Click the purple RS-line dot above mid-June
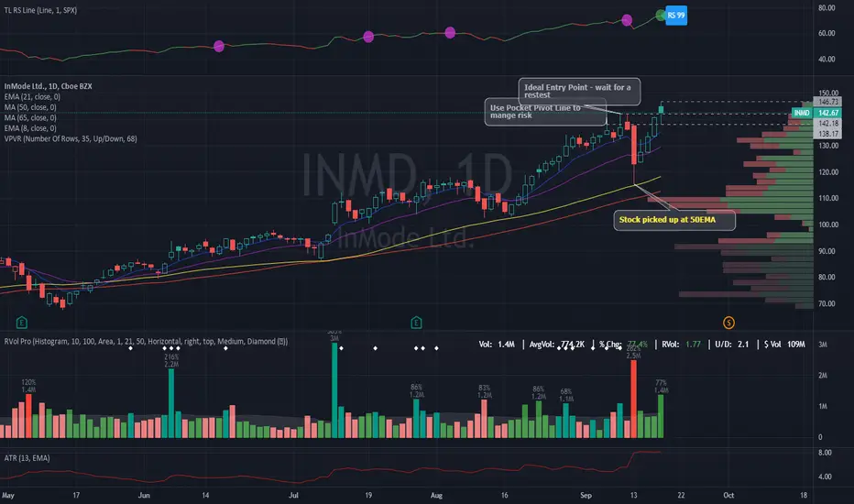The width and height of the screenshot is (854, 504). [x=219, y=47]
